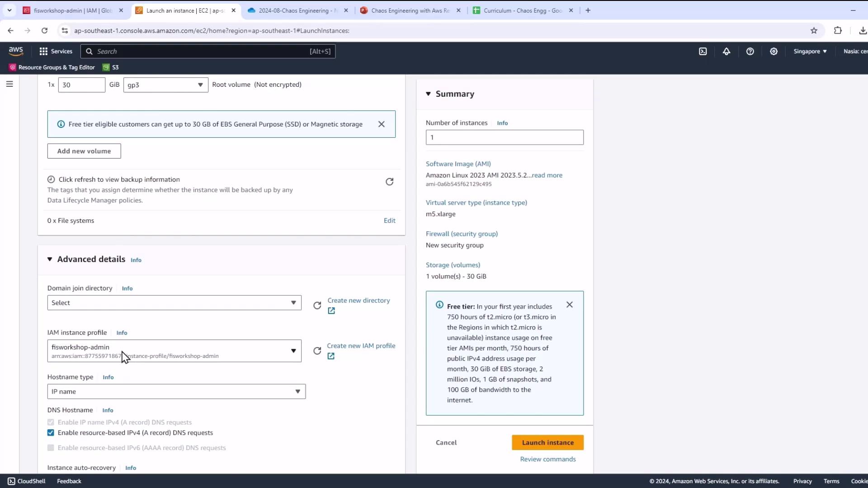Open the settings gear icon in header

click(774, 52)
